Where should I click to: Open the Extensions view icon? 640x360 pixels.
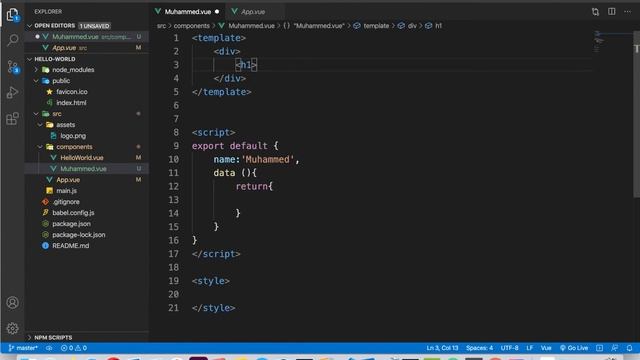tap(13, 119)
